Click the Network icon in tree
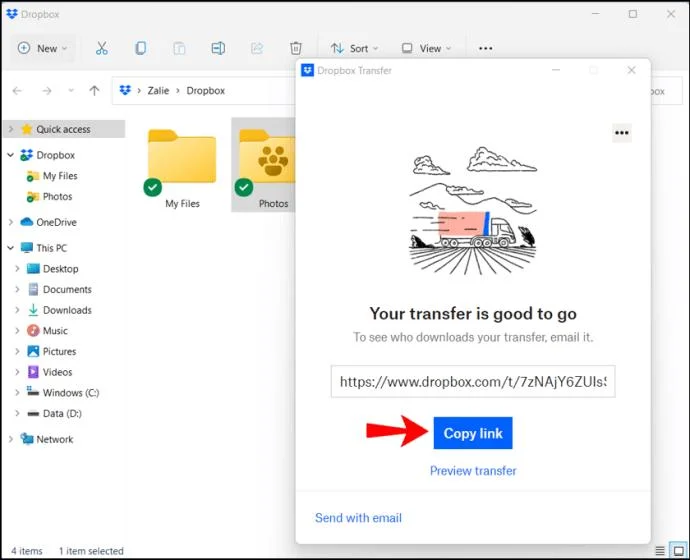 coord(27,439)
